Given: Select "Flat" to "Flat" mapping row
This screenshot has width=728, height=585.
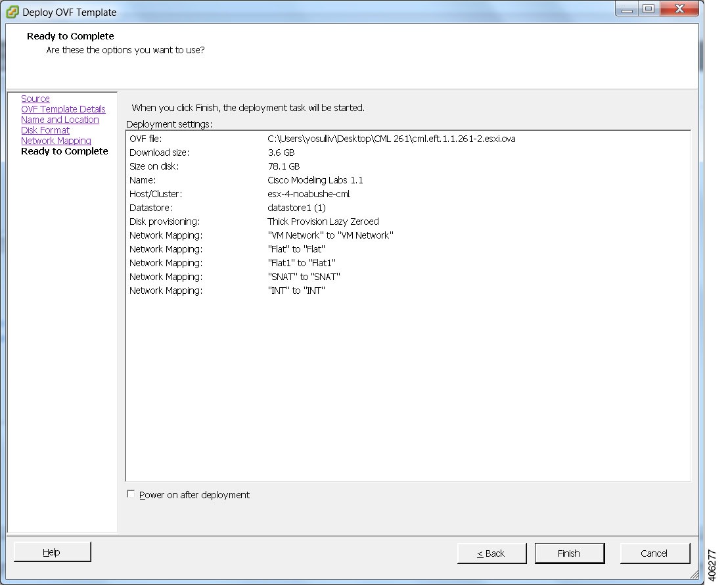Looking at the screenshot, I should click(296, 249).
